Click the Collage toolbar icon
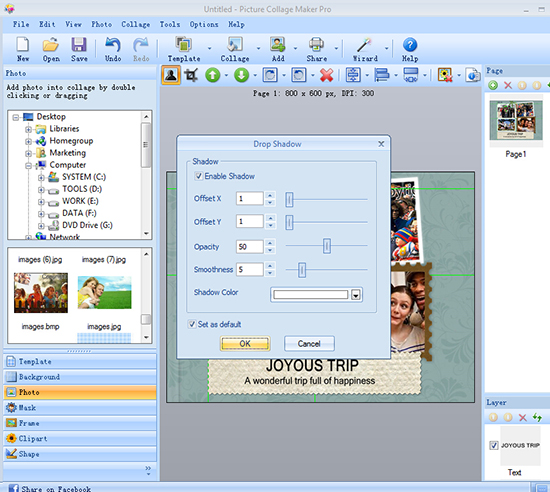The width and height of the screenshot is (550, 492). tap(235, 45)
